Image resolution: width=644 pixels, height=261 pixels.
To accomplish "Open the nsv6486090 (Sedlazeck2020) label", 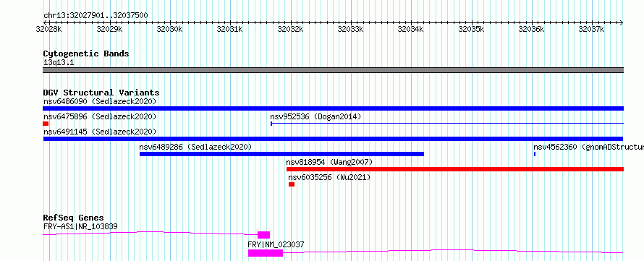I will (100, 101).
